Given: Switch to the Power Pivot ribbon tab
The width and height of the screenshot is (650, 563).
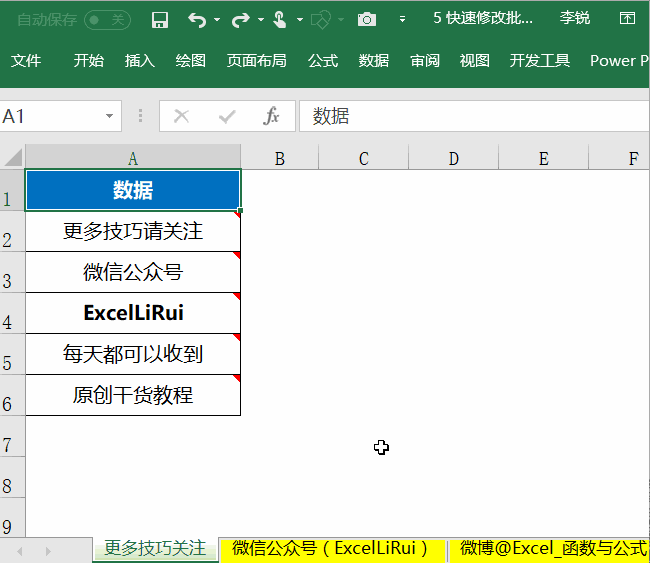Looking at the screenshot, I should tap(619, 61).
